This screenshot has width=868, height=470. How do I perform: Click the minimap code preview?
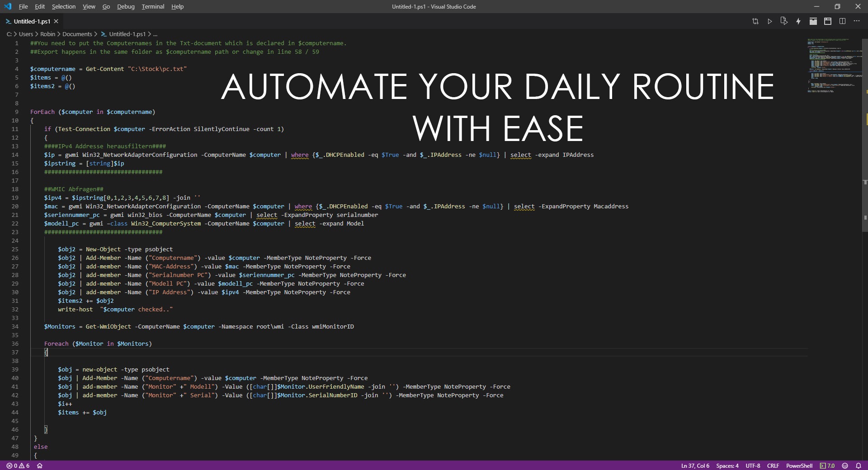[x=834, y=66]
